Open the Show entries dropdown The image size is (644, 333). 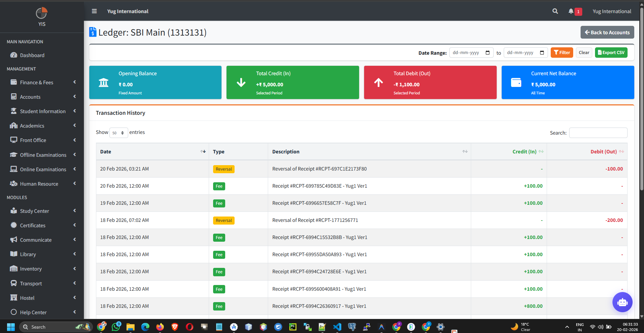tap(118, 133)
